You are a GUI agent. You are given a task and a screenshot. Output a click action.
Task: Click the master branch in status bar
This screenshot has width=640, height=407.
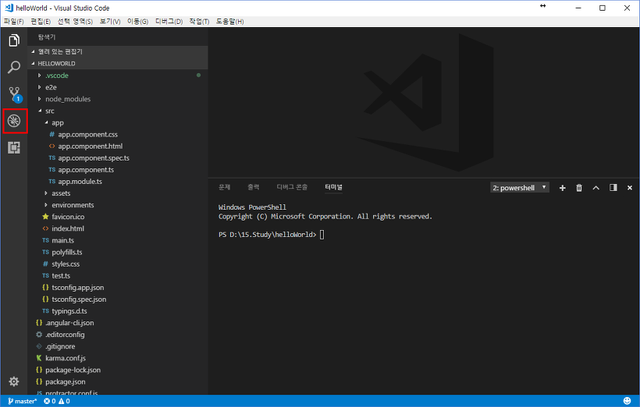coord(22,401)
